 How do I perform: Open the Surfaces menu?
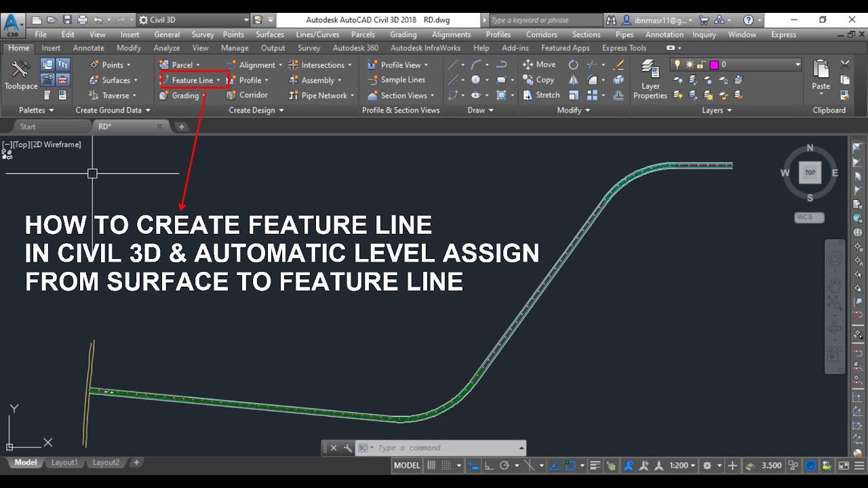click(270, 35)
